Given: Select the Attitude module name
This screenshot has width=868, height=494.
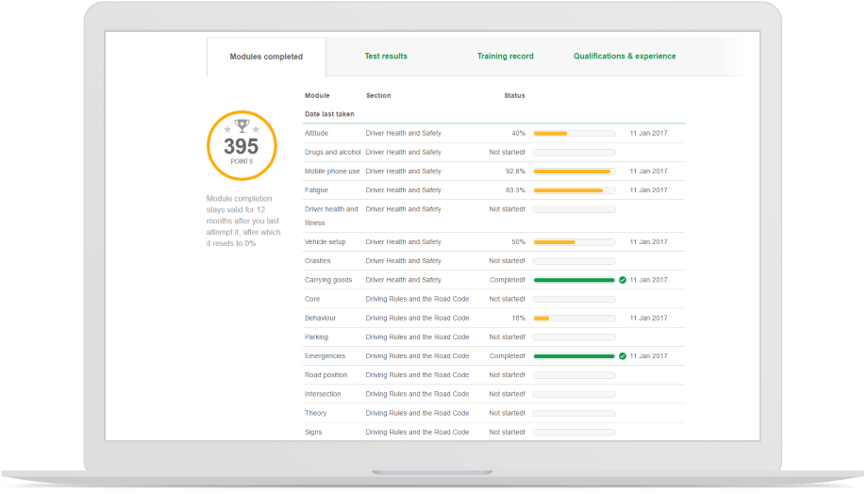Looking at the screenshot, I should point(316,133).
